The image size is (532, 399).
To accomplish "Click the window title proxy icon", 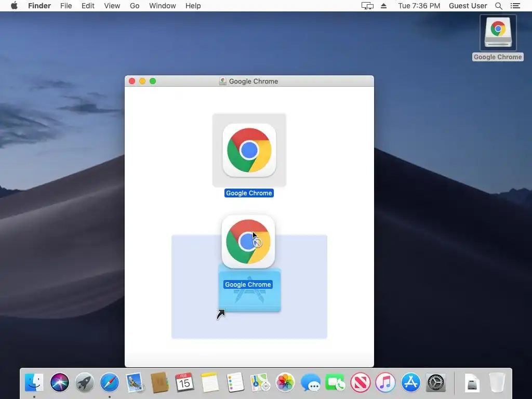I will 222,81.
